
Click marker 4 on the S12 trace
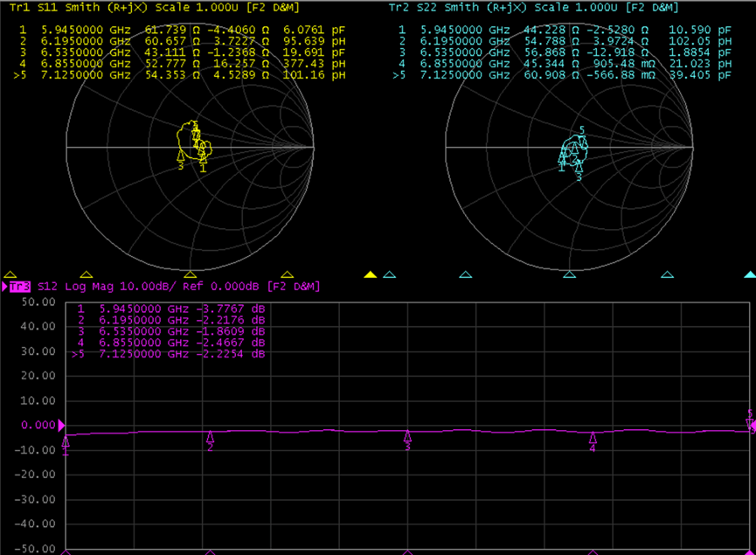coord(593,439)
